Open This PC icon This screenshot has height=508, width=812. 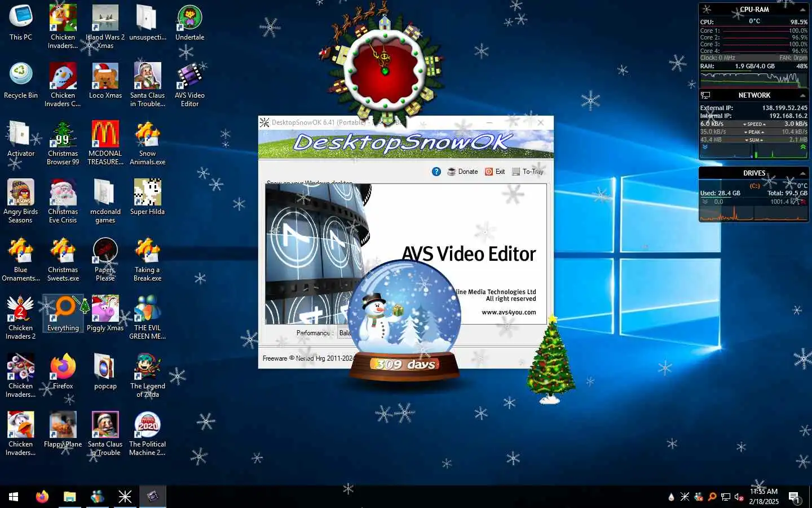(x=20, y=23)
